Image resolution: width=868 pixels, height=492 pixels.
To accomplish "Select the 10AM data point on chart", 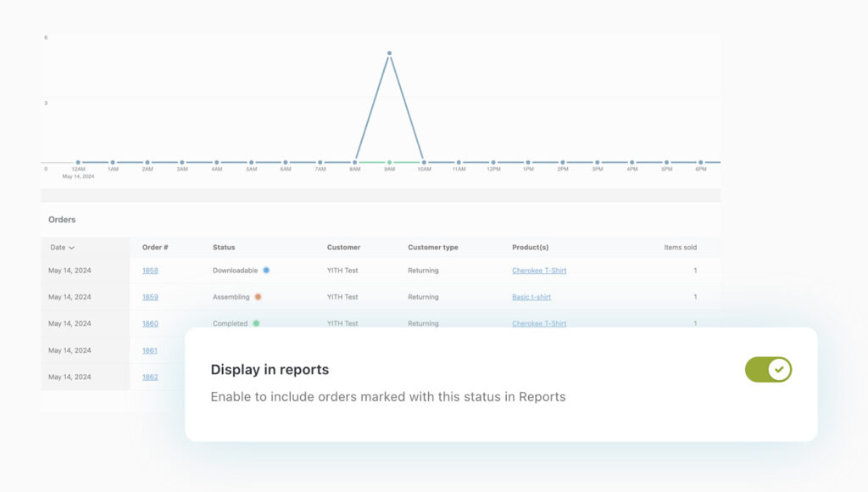I will tap(424, 162).
